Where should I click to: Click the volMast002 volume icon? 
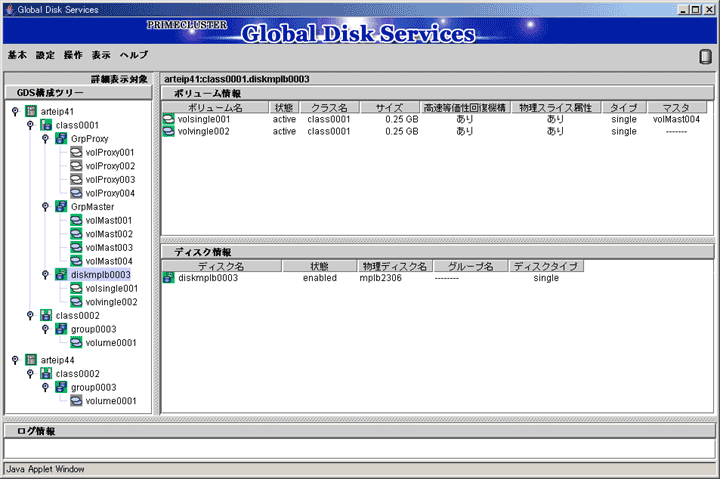coord(76,234)
